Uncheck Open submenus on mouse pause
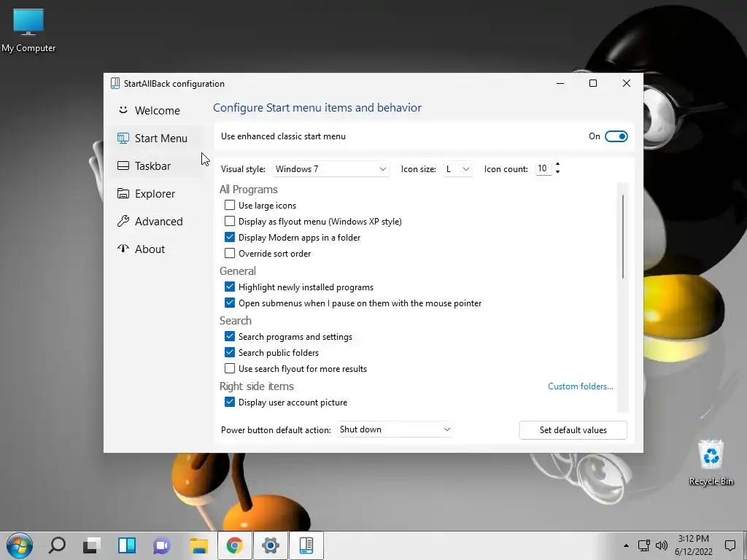 (230, 303)
